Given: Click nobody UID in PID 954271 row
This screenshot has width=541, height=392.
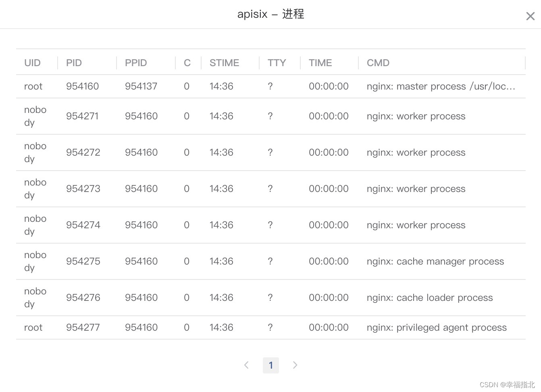Looking at the screenshot, I should point(35,116).
